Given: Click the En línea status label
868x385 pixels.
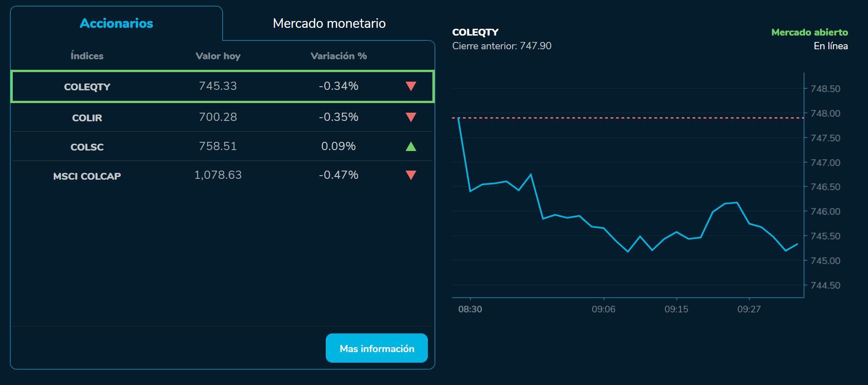Looking at the screenshot, I should tap(831, 46).
